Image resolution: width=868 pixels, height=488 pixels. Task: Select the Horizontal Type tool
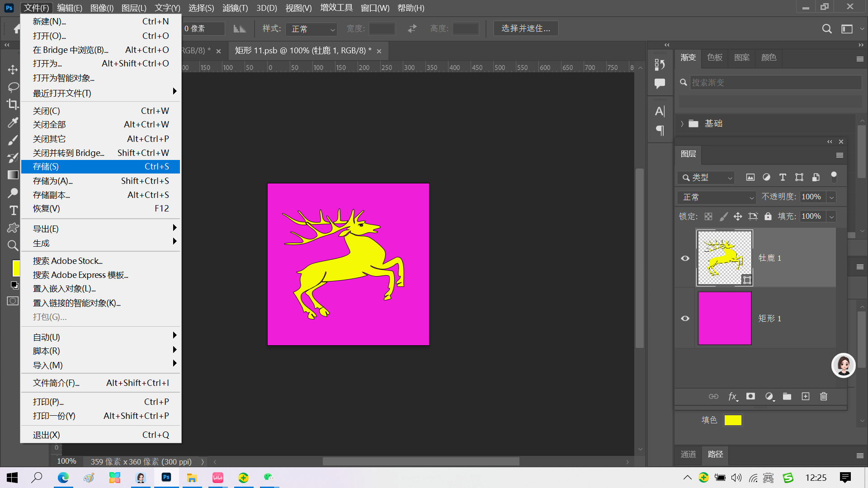pos(13,211)
